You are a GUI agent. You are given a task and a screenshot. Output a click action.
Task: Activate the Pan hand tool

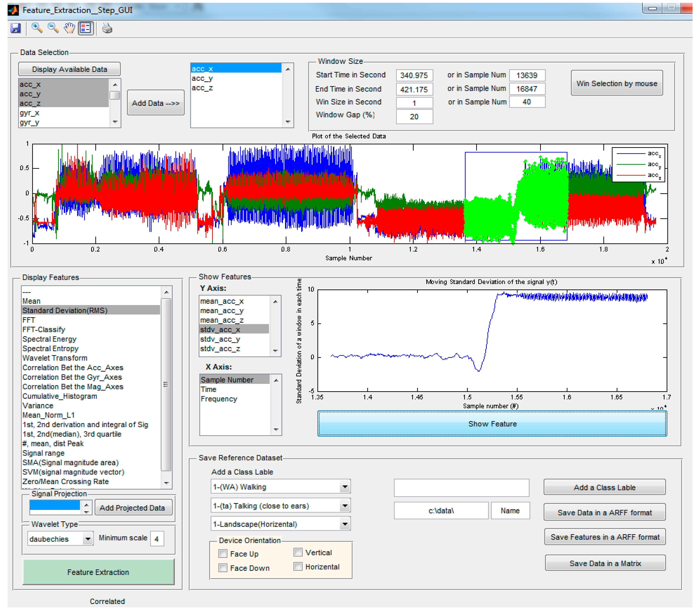[x=69, y=28]
